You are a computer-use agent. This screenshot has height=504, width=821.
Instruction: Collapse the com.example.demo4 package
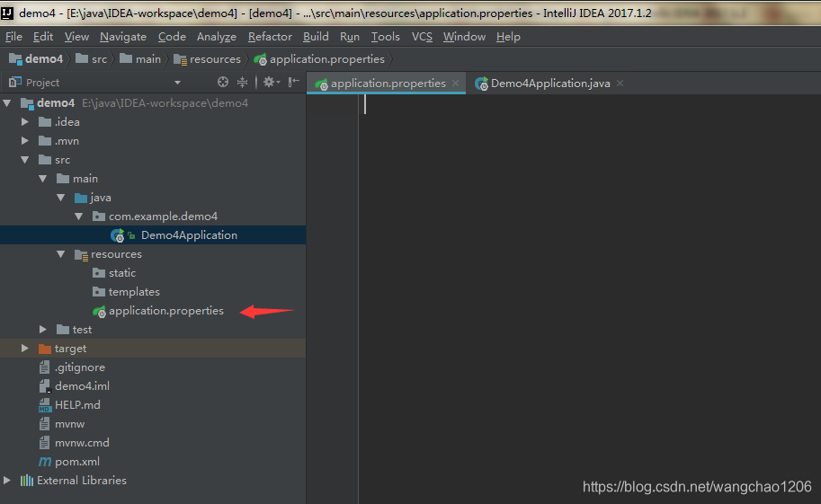pyautogui.click(x=78, y=217)
